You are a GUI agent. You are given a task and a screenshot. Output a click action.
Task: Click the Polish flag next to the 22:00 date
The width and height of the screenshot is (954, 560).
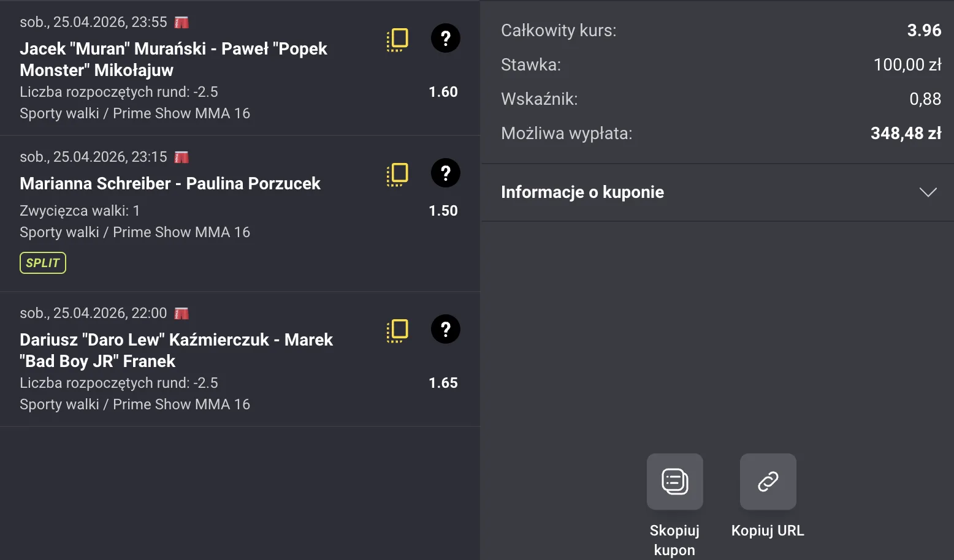181,312
